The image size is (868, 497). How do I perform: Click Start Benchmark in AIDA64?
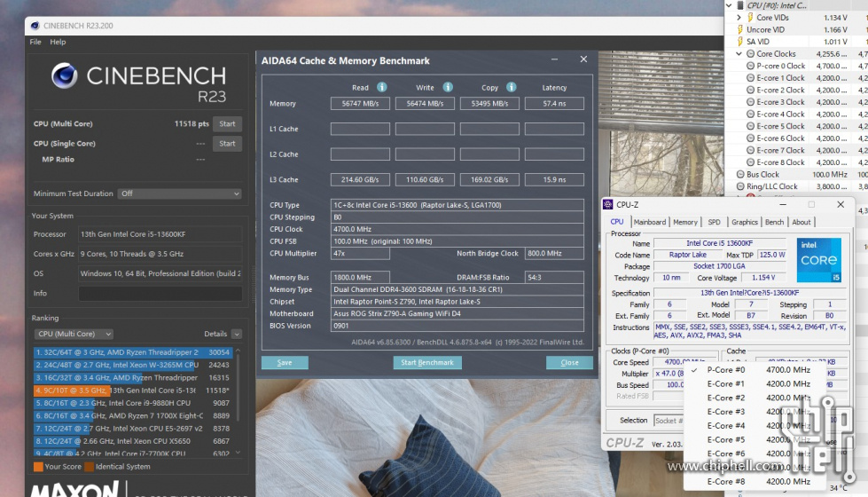point(427,362)
